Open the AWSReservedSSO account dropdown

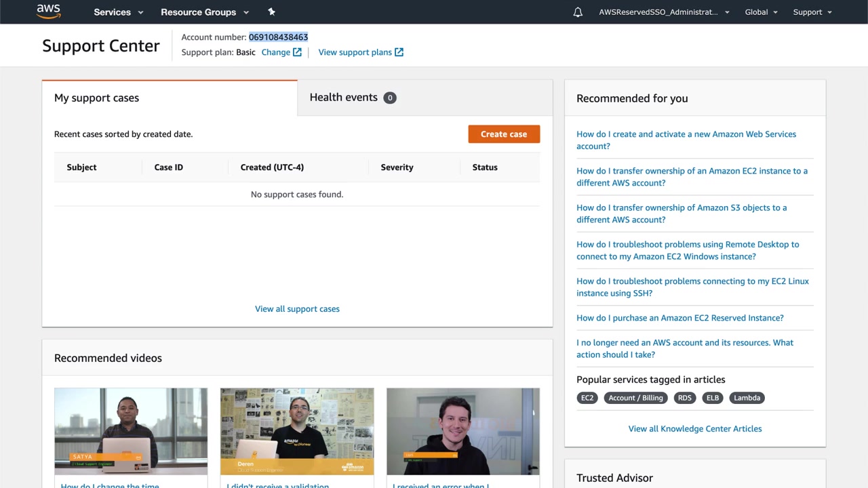click(x=665, y=12)
